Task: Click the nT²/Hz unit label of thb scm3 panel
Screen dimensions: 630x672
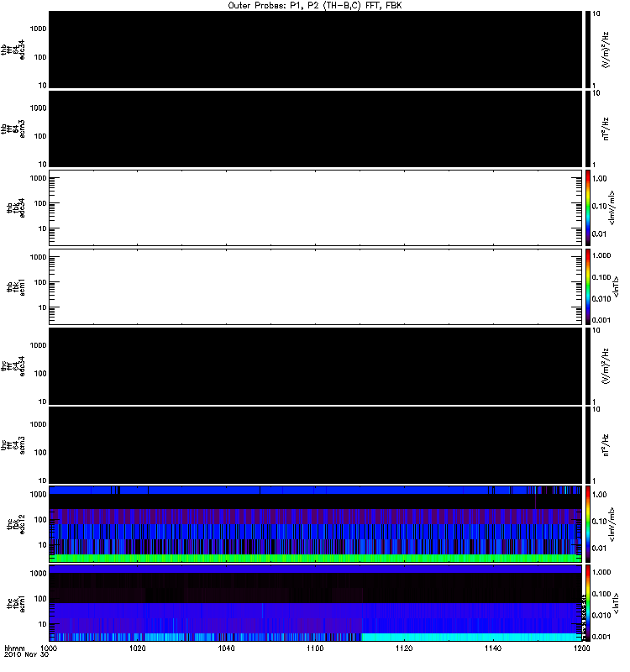Action: click(605, 129)
